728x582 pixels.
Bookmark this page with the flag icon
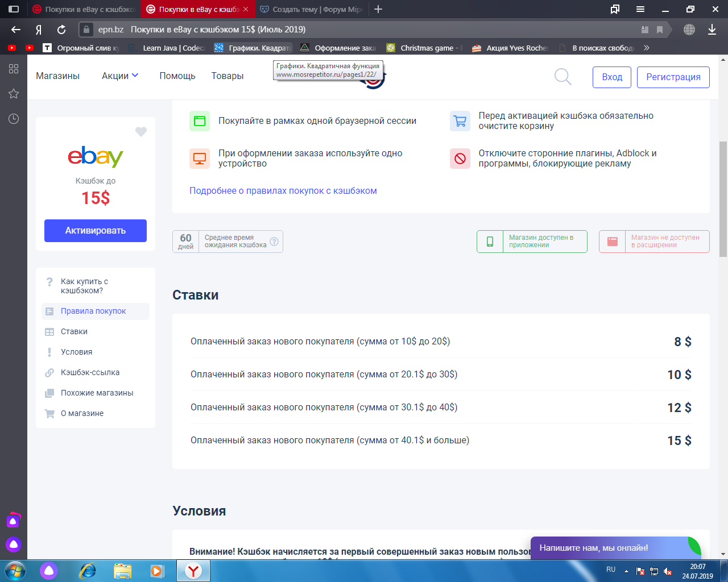tap(660, 30)
